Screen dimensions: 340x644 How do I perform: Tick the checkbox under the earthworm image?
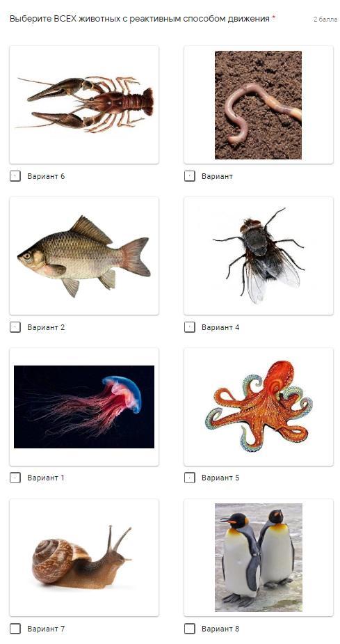pos(190,176)
